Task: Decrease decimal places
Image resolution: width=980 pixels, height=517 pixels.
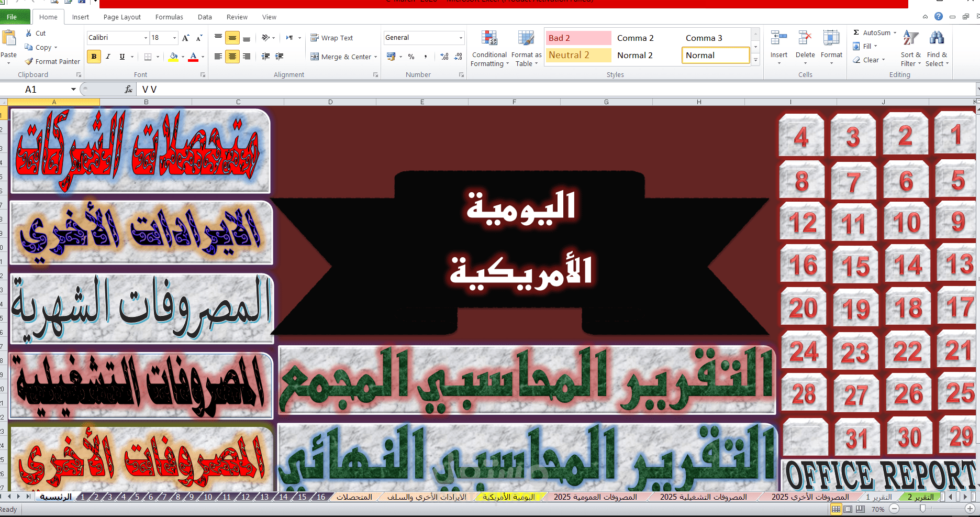Action: click(x=458, y=57)
